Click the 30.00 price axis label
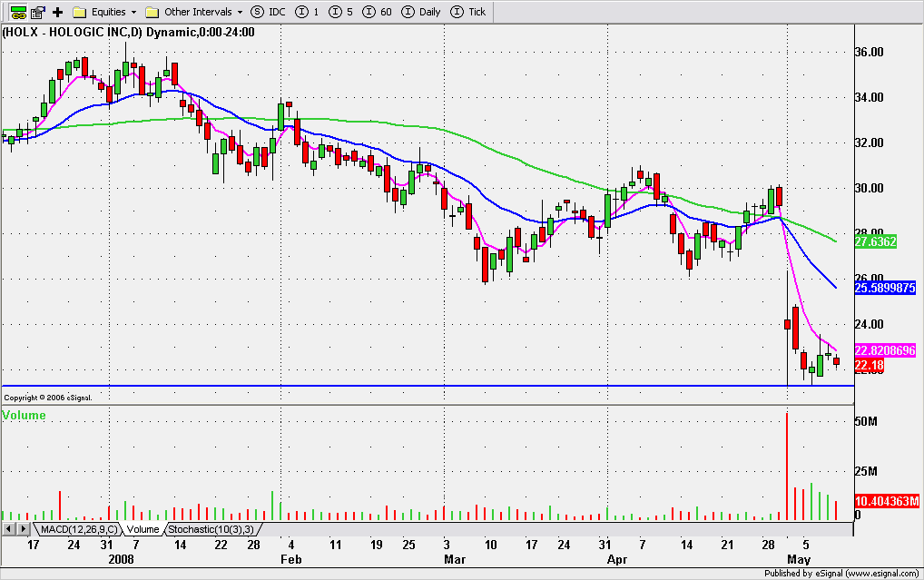The image size is (924, 580). (870, 188)
